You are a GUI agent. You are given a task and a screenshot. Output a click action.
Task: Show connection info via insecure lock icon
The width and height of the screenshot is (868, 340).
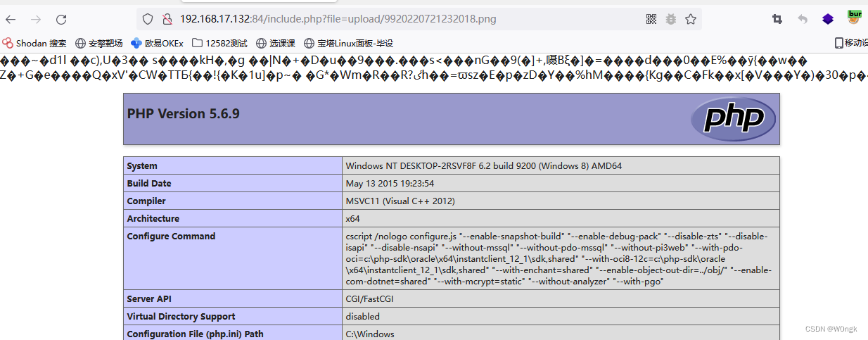click(167, 19)
